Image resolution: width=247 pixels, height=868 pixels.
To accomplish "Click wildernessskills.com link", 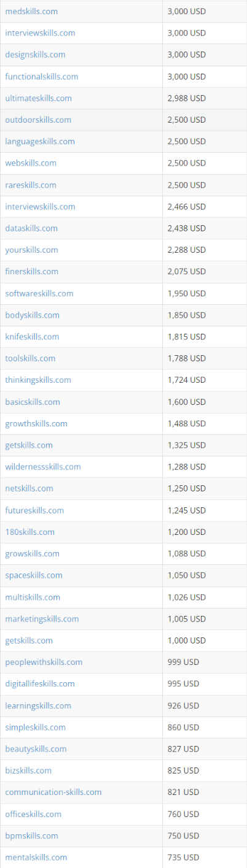I will tap(43, 467).
